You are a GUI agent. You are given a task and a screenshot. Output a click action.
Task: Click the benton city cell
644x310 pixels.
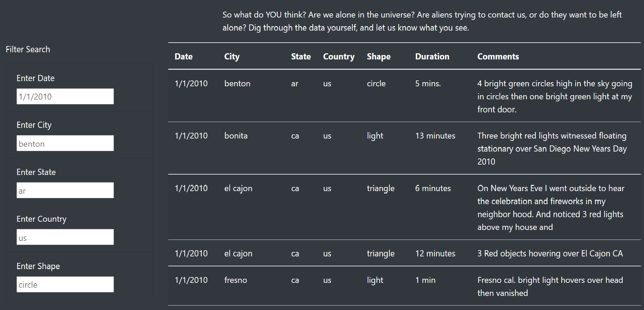click(x=237, y=84)
